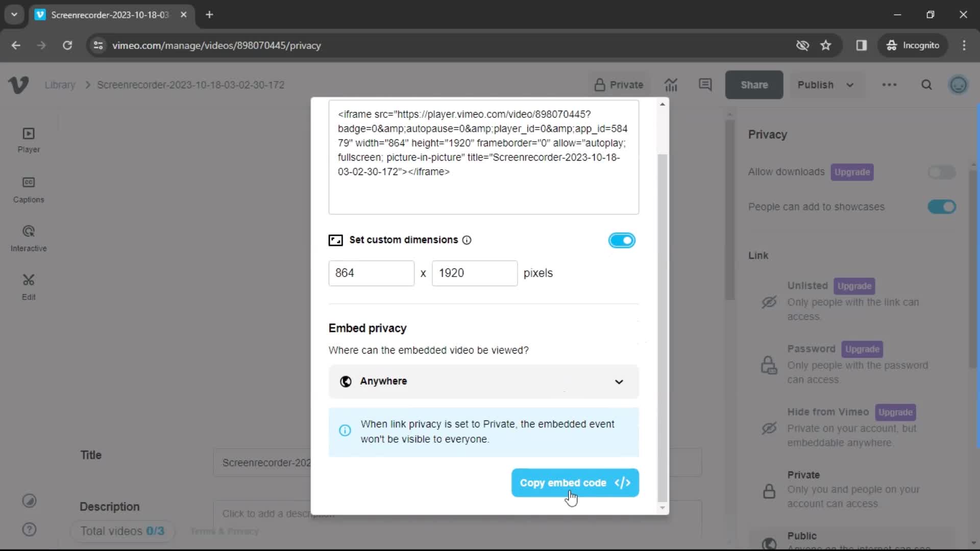The height and width of the screenshot is (551, 980).
Task: Open the tab search dropdown arrow
Action: 14,15
